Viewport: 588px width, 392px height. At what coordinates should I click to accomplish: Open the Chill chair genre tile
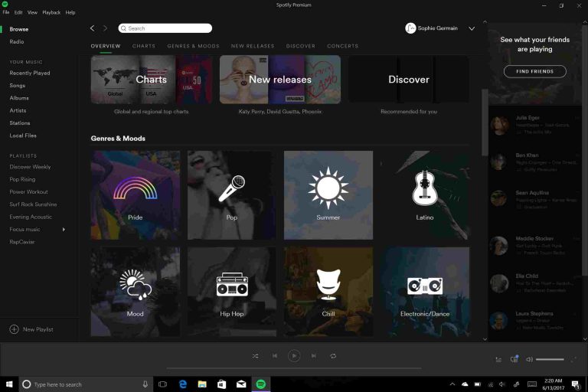[x=328, y=292]
